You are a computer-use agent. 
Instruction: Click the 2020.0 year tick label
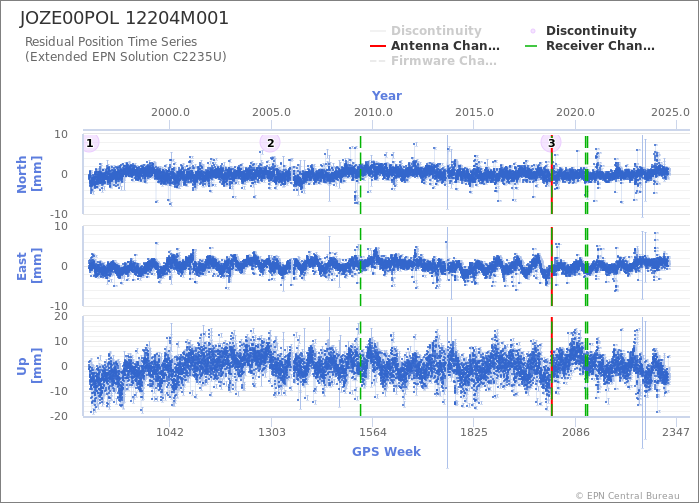575,112
